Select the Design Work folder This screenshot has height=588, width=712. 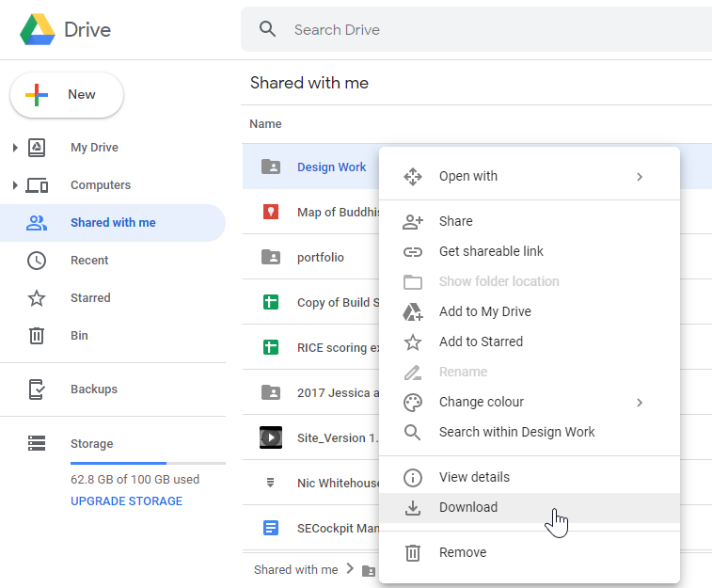(331, 167)
